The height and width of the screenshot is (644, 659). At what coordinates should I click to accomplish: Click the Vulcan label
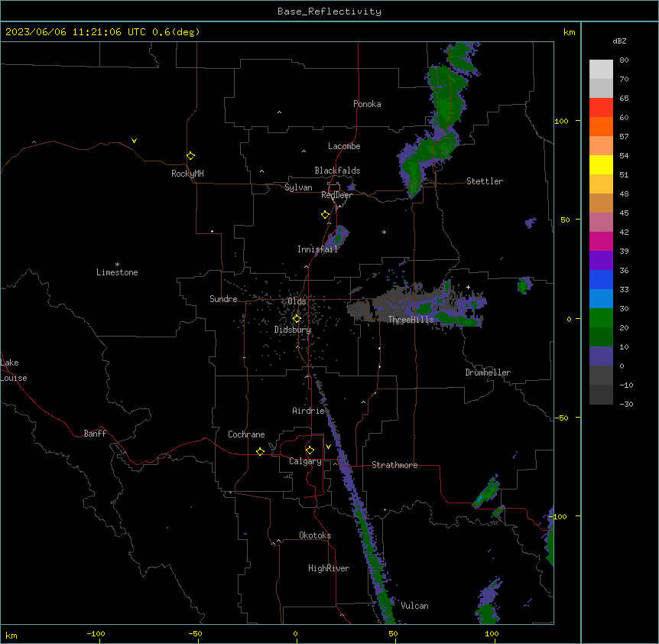click(x=415, y=606)
